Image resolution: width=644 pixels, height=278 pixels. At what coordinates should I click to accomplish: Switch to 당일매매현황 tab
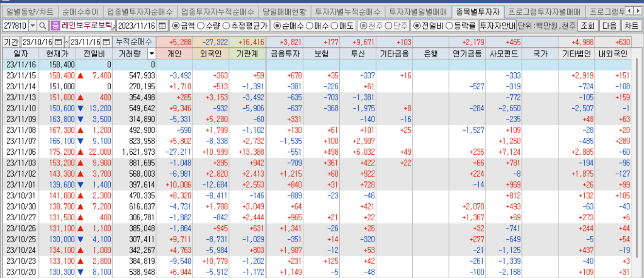click(x=284, y=11)
